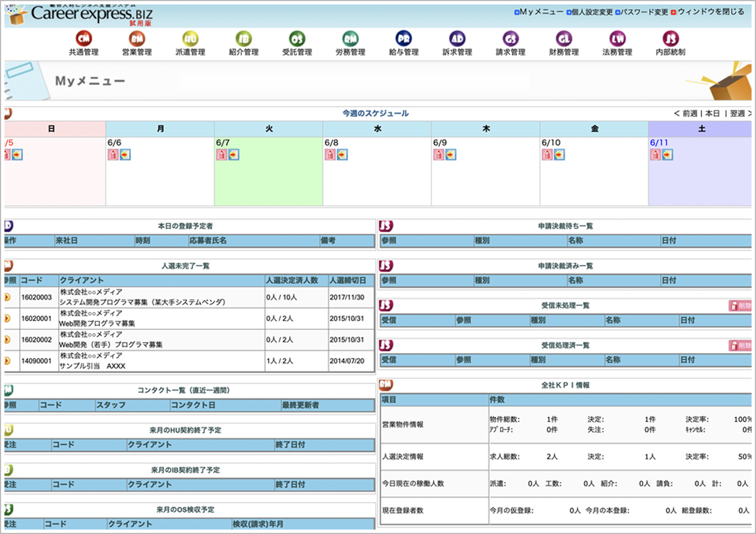756x534 pixels.
Task: Open the 労務管理 (RM) module icon
Action: point(350,39)
